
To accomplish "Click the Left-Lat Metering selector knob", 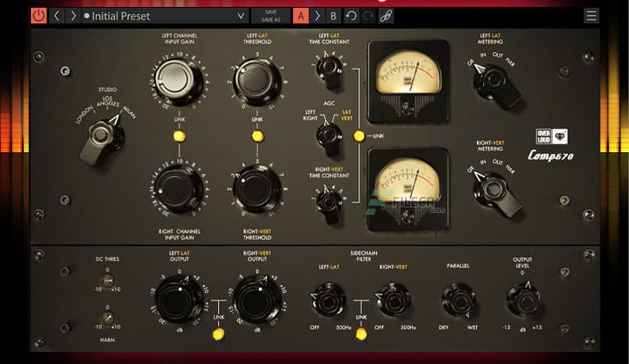I will click(x=497, y=84).
